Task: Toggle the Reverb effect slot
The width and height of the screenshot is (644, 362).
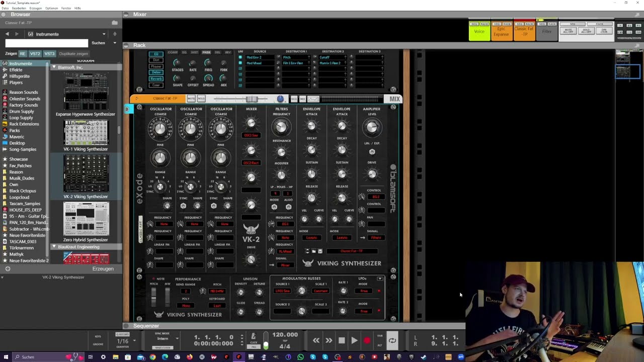Action: [156, 79]
